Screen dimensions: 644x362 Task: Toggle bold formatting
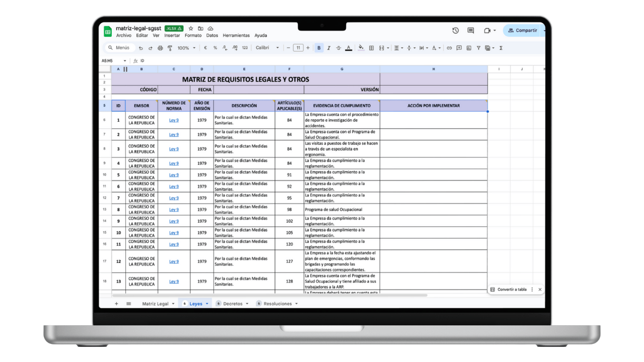tap(318, 48)
